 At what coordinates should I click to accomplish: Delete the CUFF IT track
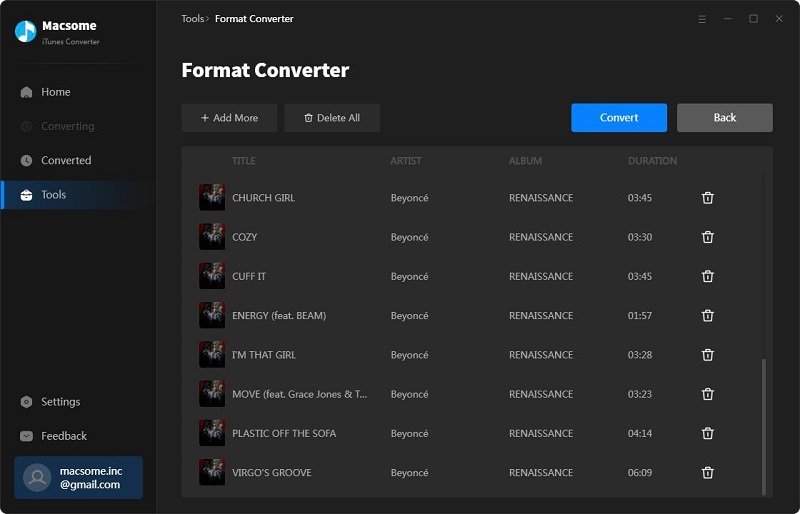(707, 277)
